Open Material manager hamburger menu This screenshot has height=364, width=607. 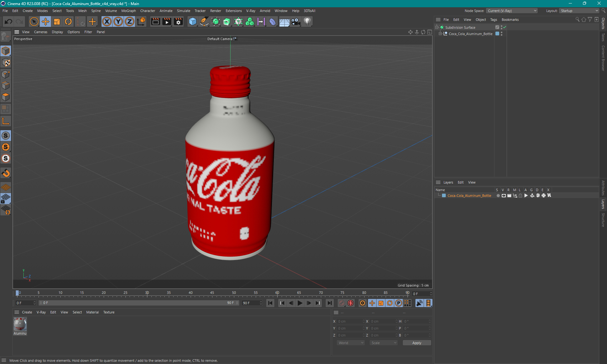click(17, 312)
